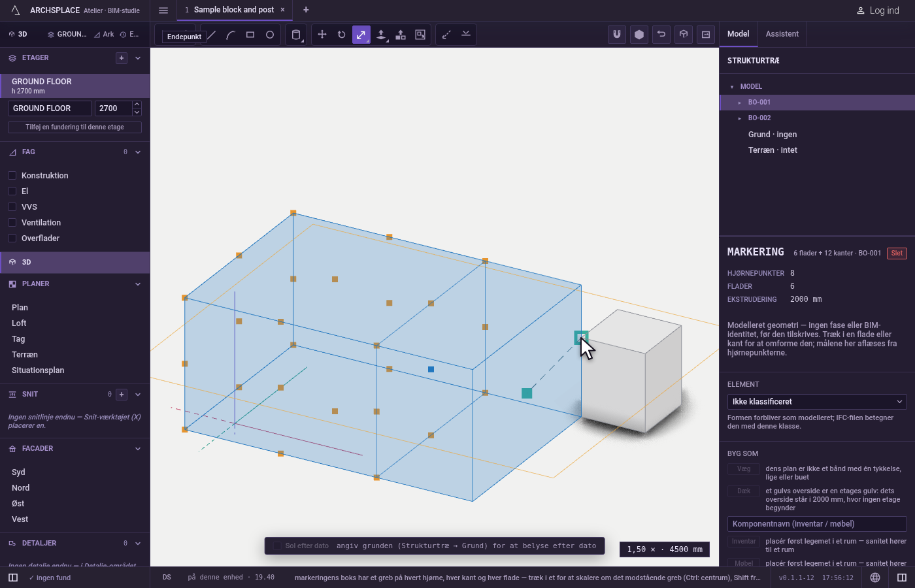The width and height of the screenshot is (915, 588).
Task: Choose the cylinder solid tool
Action: click(x=296, y=35)
